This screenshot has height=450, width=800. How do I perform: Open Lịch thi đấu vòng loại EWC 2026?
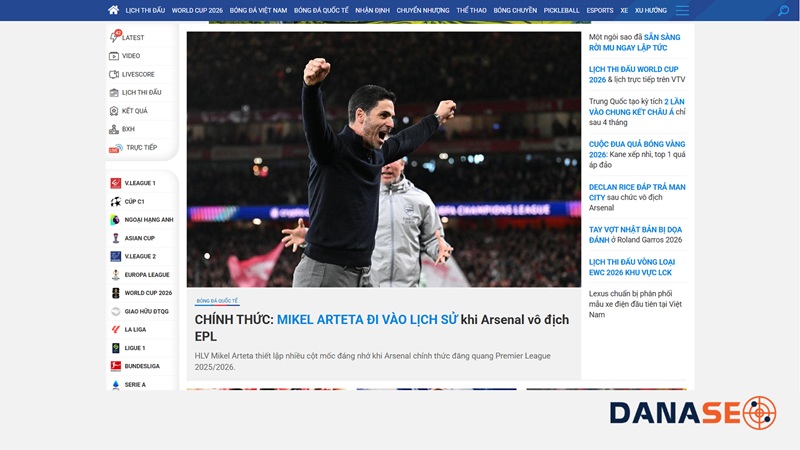click(632, 267)
